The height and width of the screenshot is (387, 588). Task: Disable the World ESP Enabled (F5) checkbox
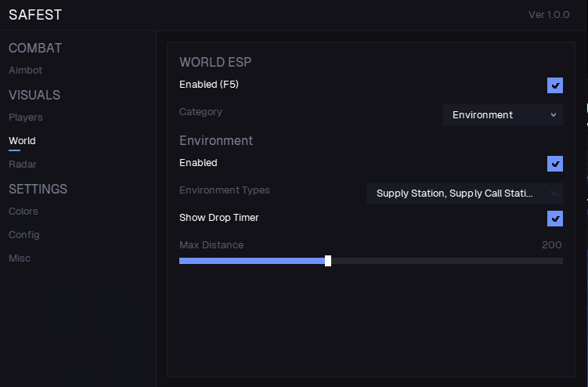(x=554, y=85)
